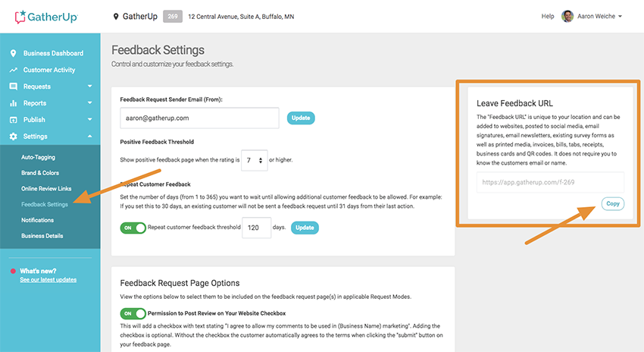Click Aaron Weiche's profile avatar
The height and width of the screenshot is (352, 644).
pyautogui.click(x=567, y=17)
